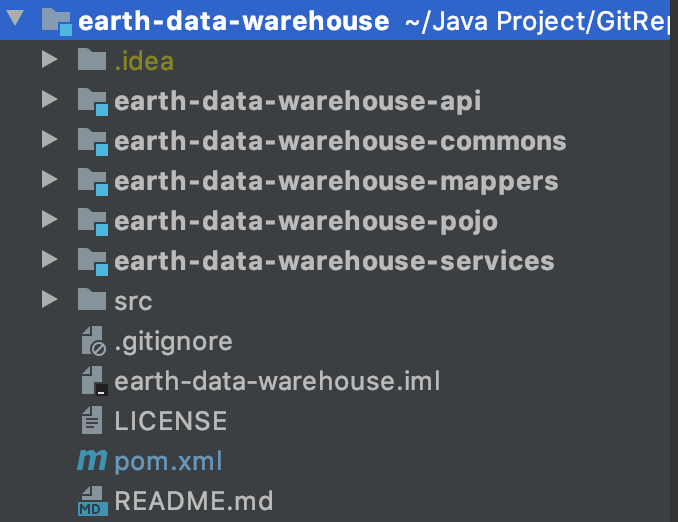Expand the src folder arrow

coord(50,299)
